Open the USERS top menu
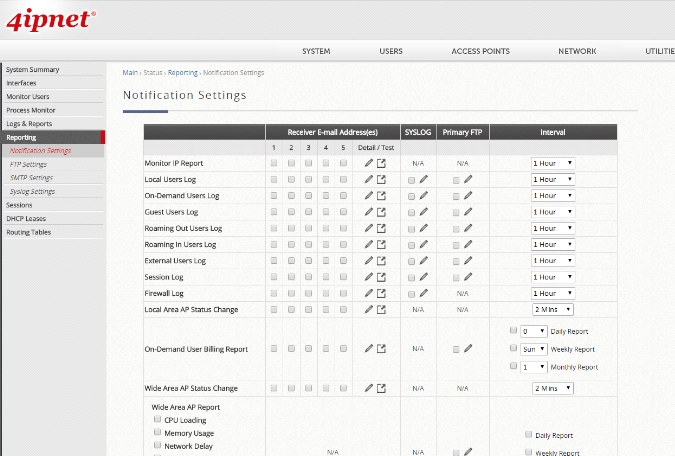675x456 pixels. click(x=391, y=51)
